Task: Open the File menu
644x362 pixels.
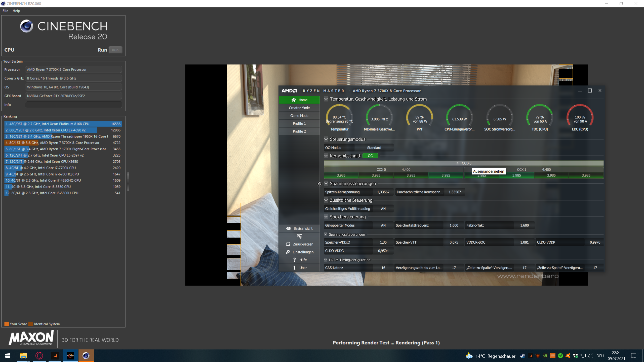Action: pyautogui.click(x=5, y=11)
